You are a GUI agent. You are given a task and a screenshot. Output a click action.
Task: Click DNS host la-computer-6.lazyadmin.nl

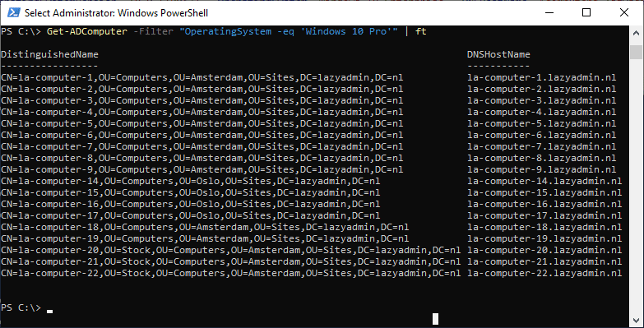pyautogui.click(x=542, y=135)
